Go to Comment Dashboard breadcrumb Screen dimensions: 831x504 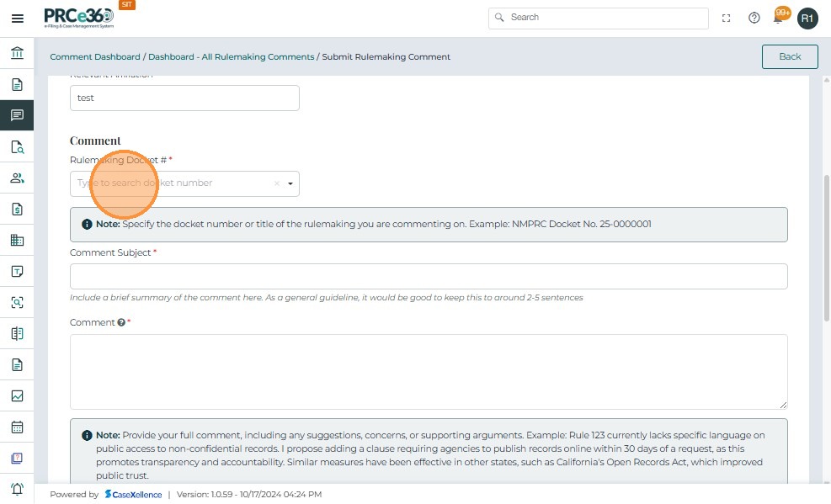(x=95, y=57)
